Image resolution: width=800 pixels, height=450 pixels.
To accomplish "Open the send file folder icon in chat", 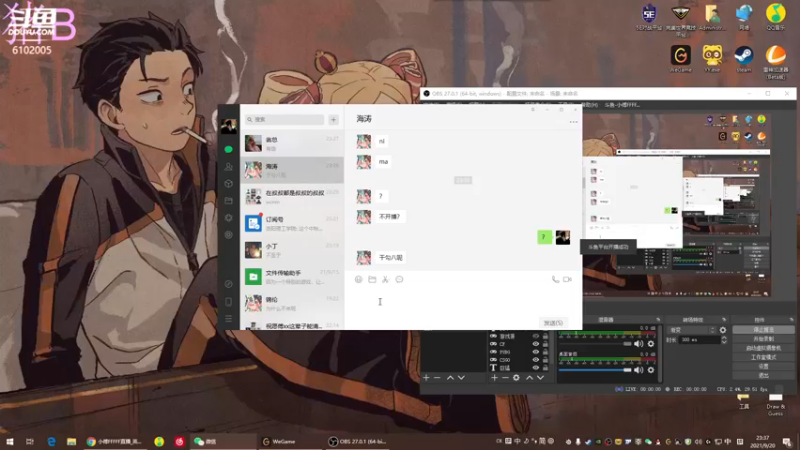I will [x=372, y=280].
